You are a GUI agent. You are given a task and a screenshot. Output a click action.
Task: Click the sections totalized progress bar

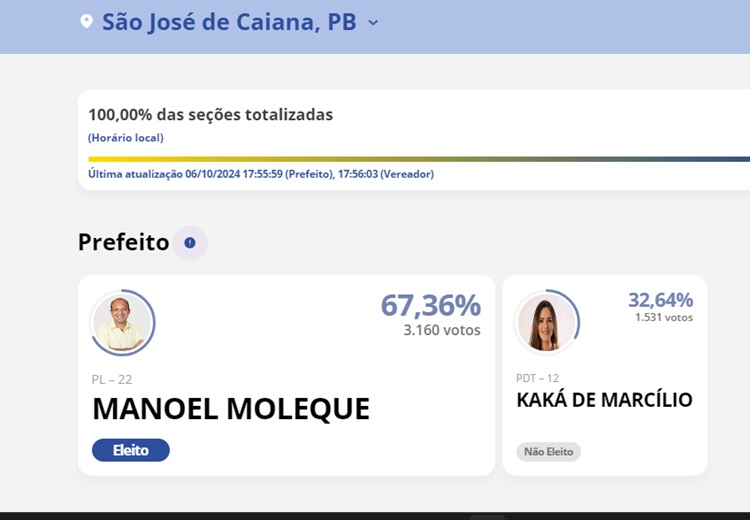coord(418,159)
